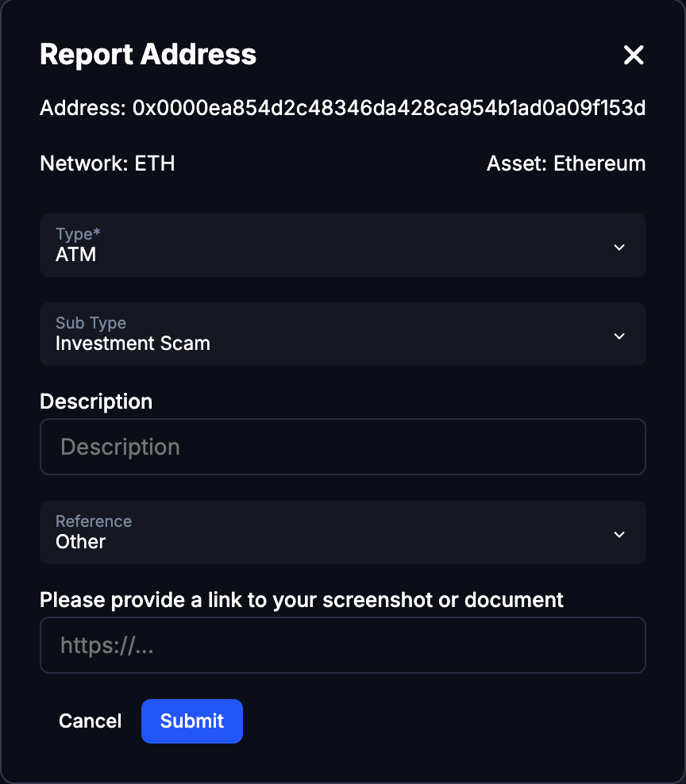The height and width of the screenshot is (784, 686).
Task: Click the Sub Type field label
Action: click(x=91, y=322)
